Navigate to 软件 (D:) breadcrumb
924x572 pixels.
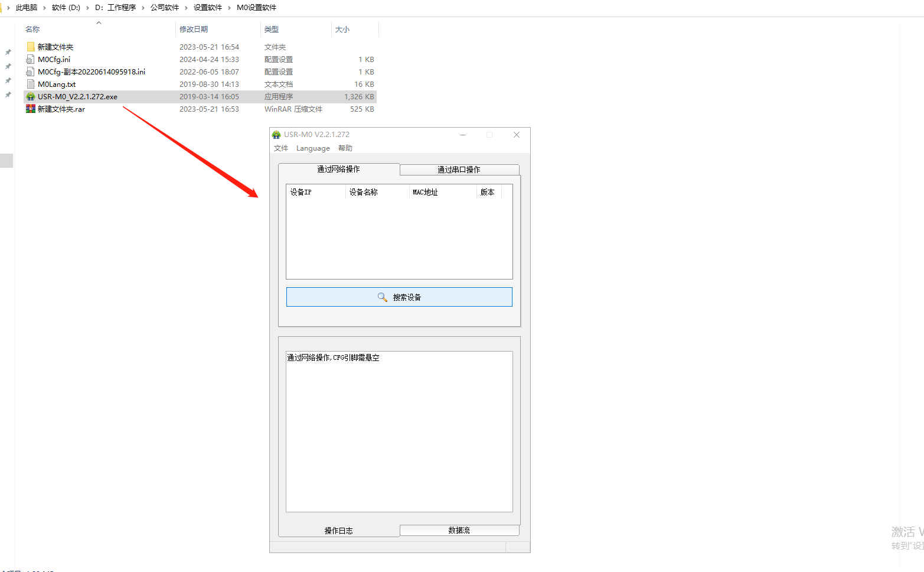(x=66, y=8)
